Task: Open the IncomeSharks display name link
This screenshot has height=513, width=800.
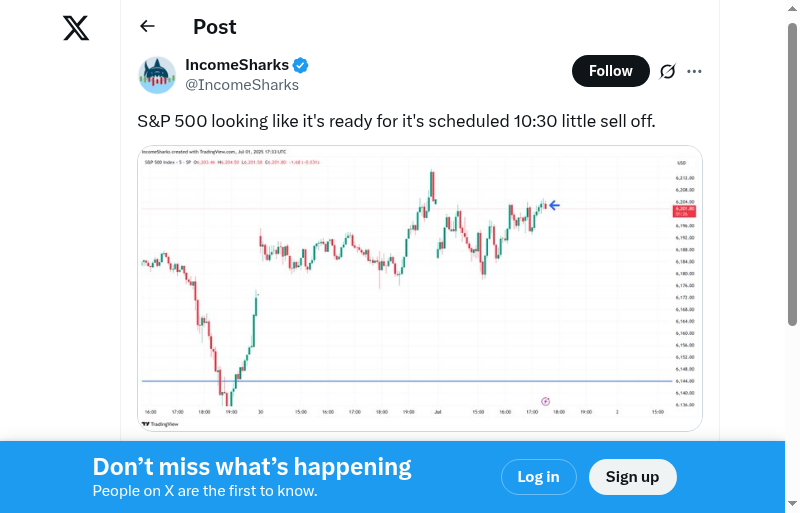Action: (237, 65)
